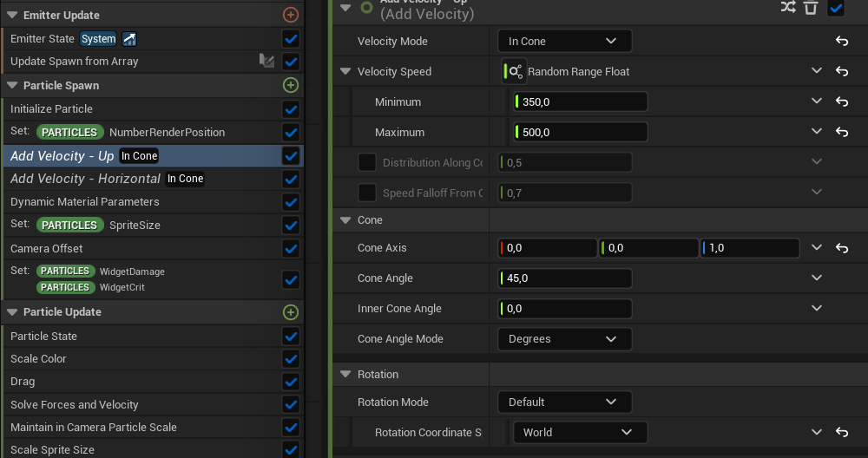Click the System badge next to Emitter State
This screenshot has height=458, width=868.
point(98,39)
